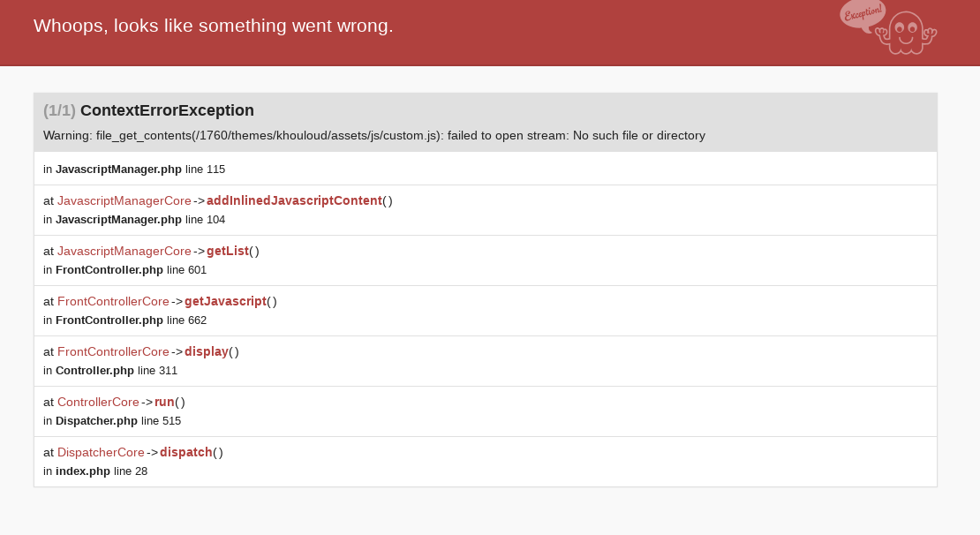980x535 pixels.
Task: Click the Whoops something went wrong title
Action: pos(213,26)
